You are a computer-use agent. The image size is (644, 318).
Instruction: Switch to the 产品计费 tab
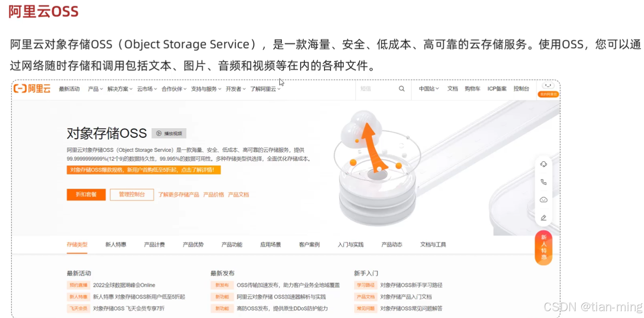pyautogui.click(x=154, y=244)
